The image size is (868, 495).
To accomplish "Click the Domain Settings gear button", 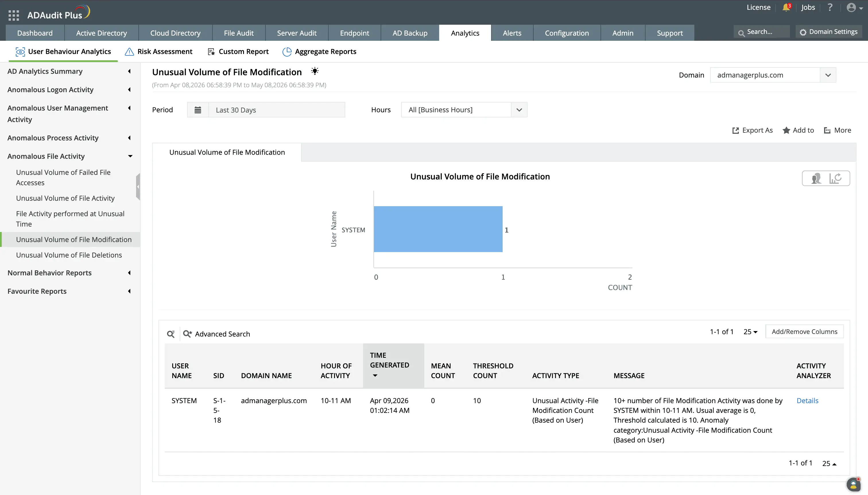I will (829, 32).
